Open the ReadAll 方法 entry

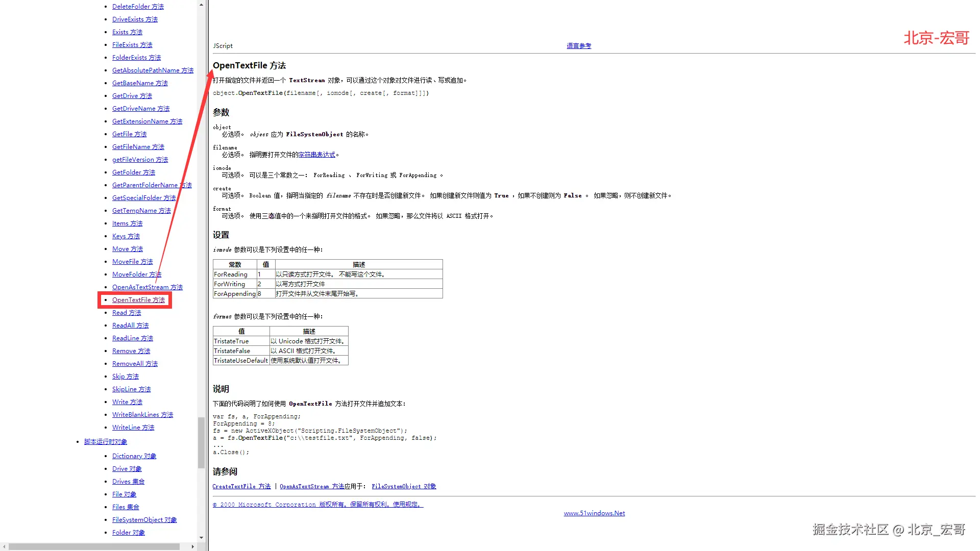point(130,325)
